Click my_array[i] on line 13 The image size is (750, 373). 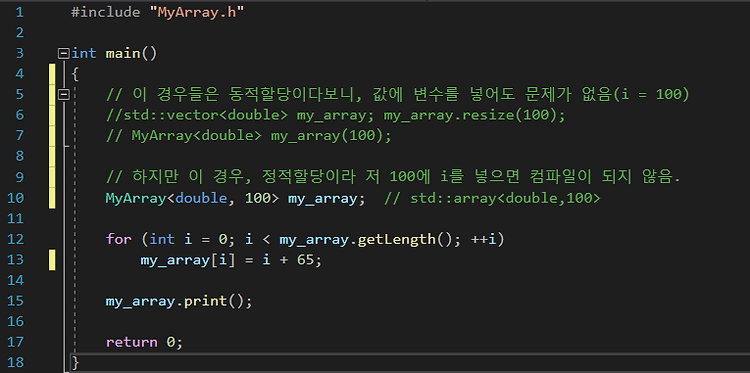pos(188,260)
